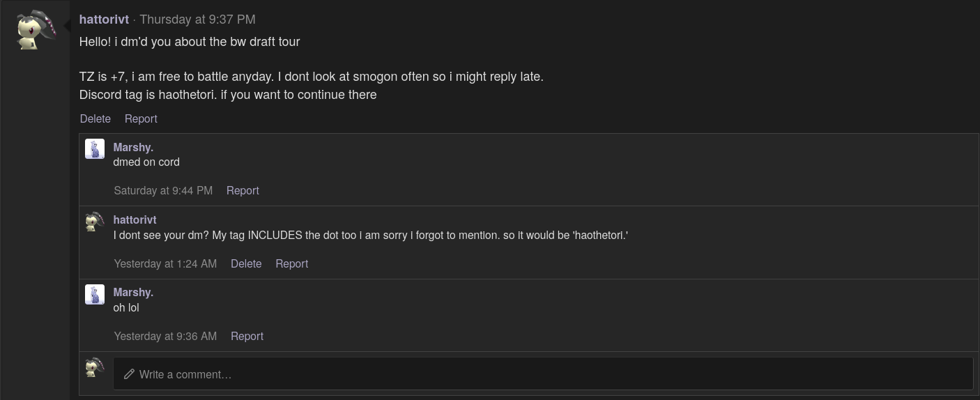Image resolution: width=980 pixels, height=400 pixels.
Task: Click the pencil icon in the comment box
Action: (x=129, y=374)
